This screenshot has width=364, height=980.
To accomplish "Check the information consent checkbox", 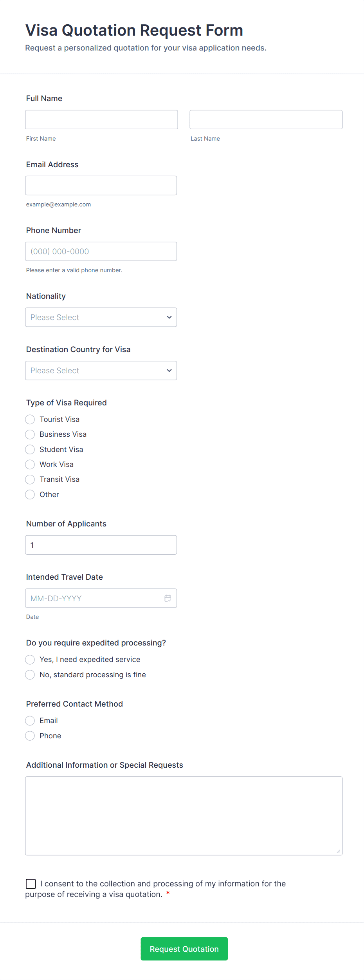I will click(31, 884).
